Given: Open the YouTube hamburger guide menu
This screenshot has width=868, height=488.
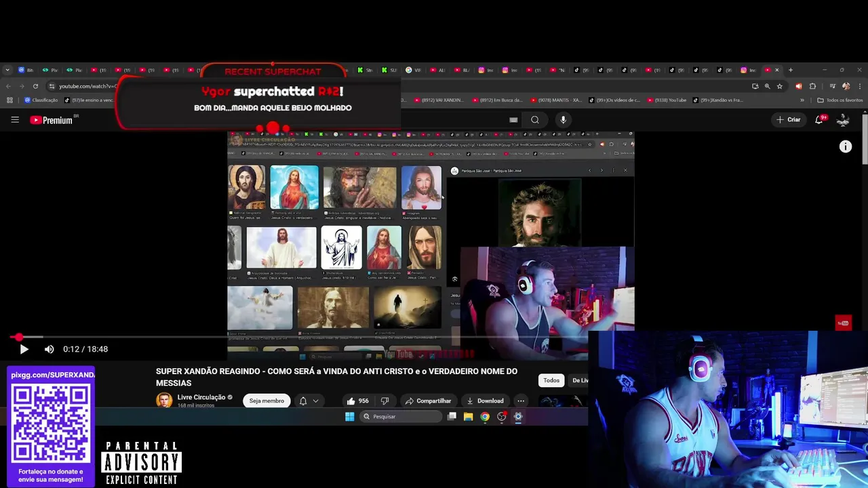Looking at the screenshot, I should pyautogui.click(x=15, y=120).
